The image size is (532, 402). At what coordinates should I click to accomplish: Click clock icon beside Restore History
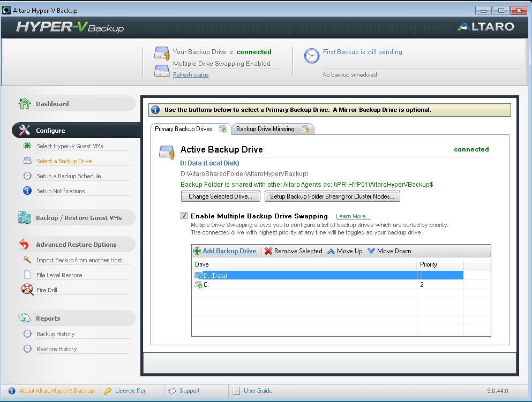(x=27, y=348)
